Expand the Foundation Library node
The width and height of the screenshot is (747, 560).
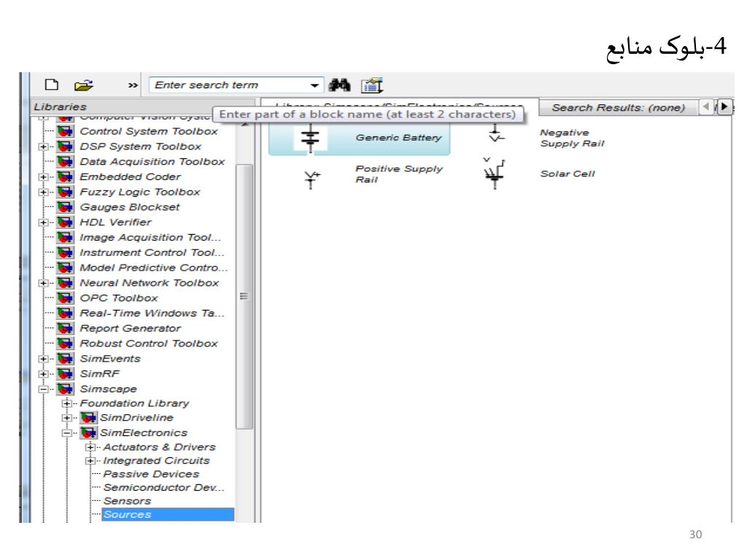click(66, 403)
